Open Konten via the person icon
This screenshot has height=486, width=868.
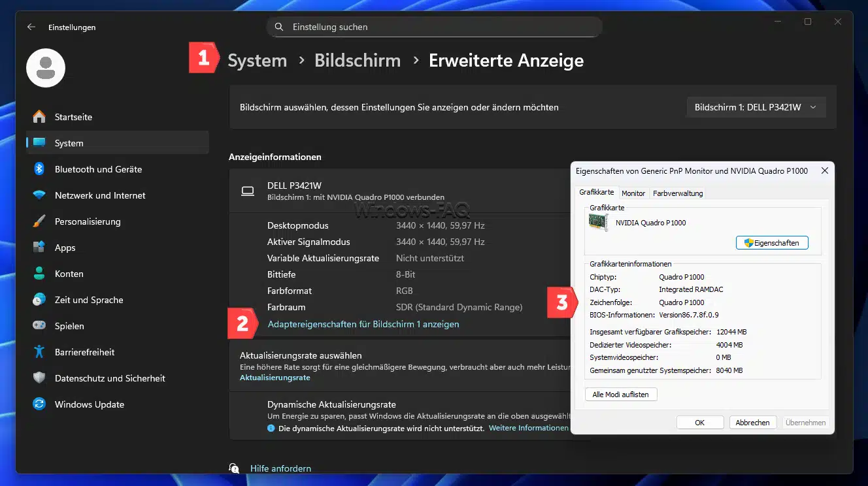39,274
